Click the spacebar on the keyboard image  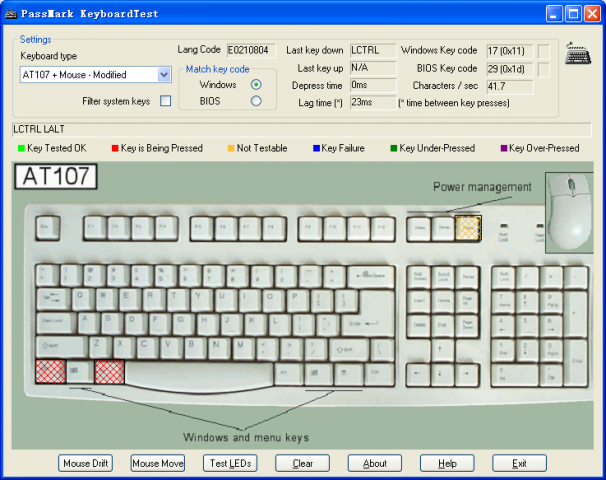[x=197, y=374]
